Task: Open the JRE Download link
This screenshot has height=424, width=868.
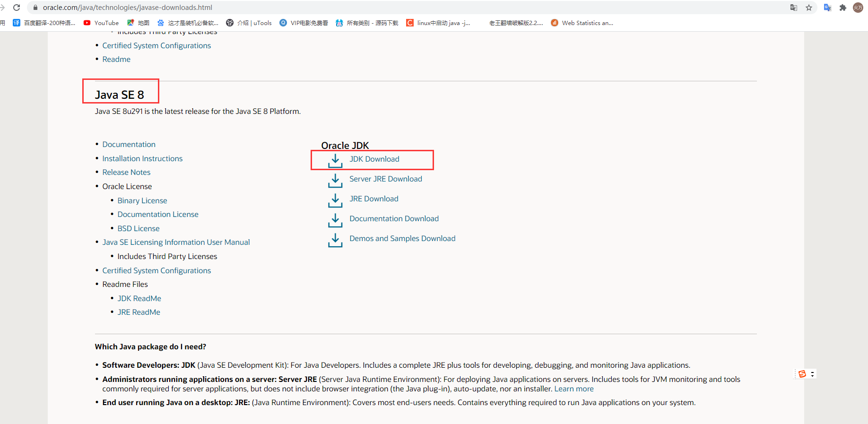Action: tap(374, 199)
